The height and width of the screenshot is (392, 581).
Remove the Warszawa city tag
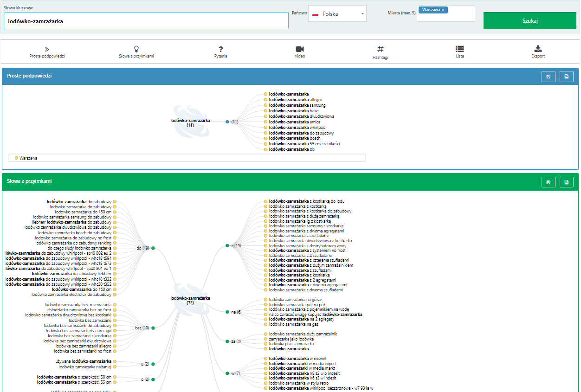click(443, 10)
